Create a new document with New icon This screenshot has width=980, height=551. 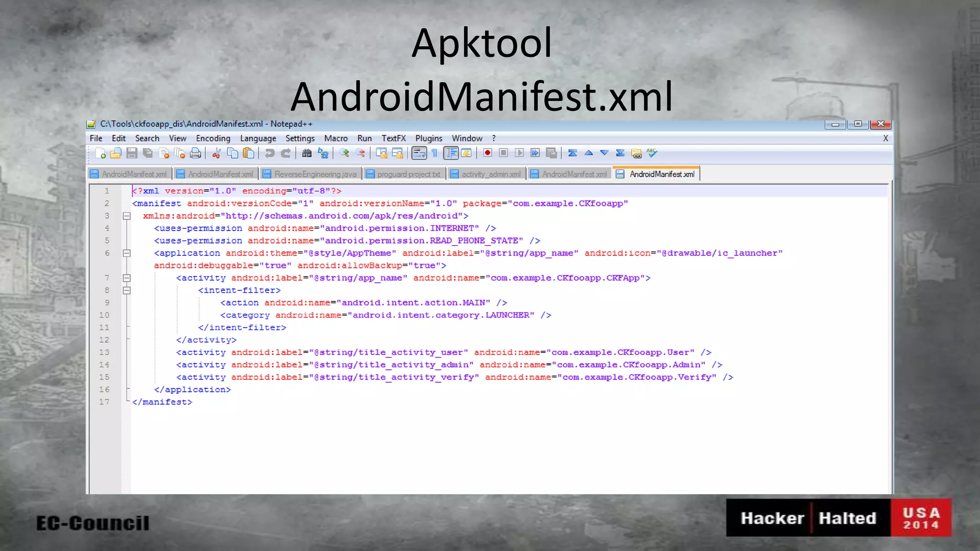pos(100,153)
